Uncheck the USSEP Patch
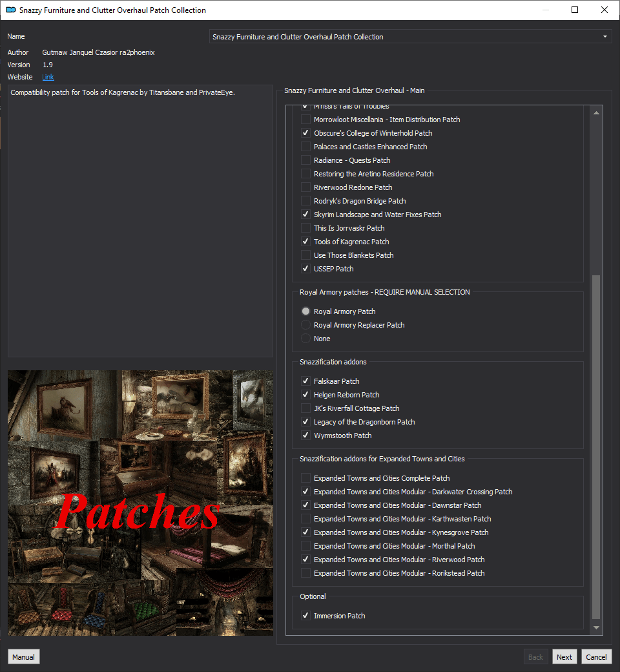This screenshot has height=672, width=620. tap(305, 269)
